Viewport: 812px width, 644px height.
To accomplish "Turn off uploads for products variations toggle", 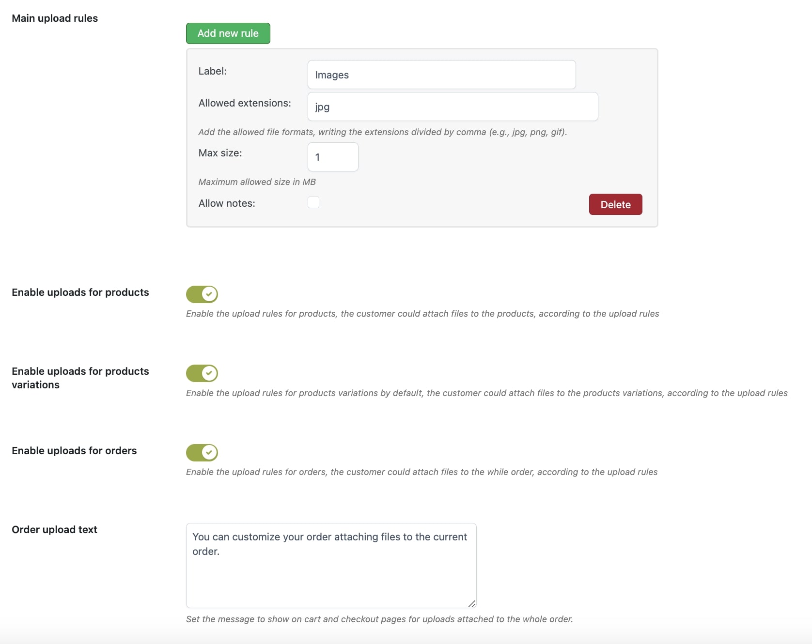I will click(202, 373).
